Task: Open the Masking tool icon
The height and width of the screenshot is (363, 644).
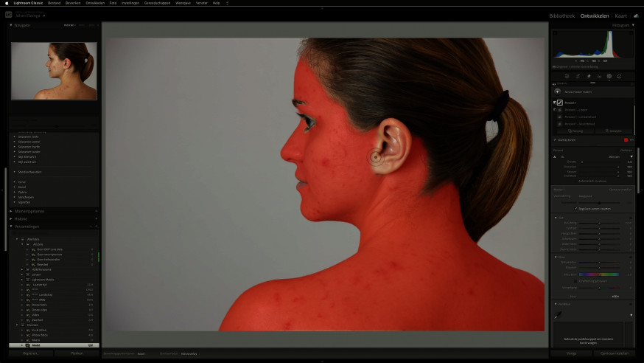Action: pos(609,76)
